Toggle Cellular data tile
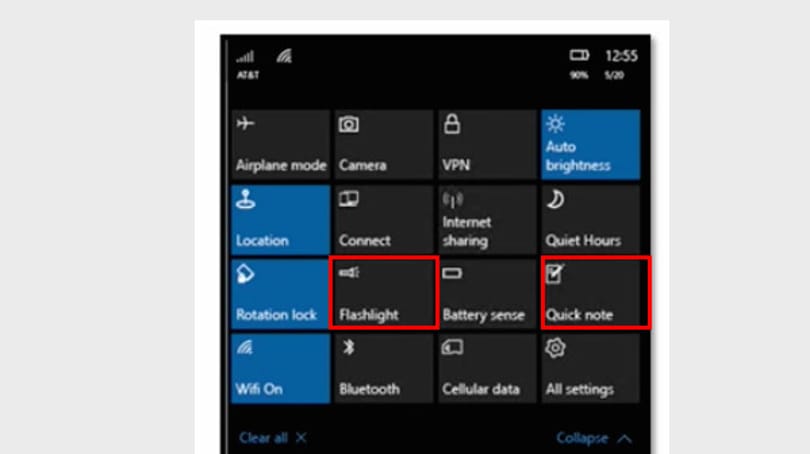Screen dimensions: 810x454 (487, 368)
